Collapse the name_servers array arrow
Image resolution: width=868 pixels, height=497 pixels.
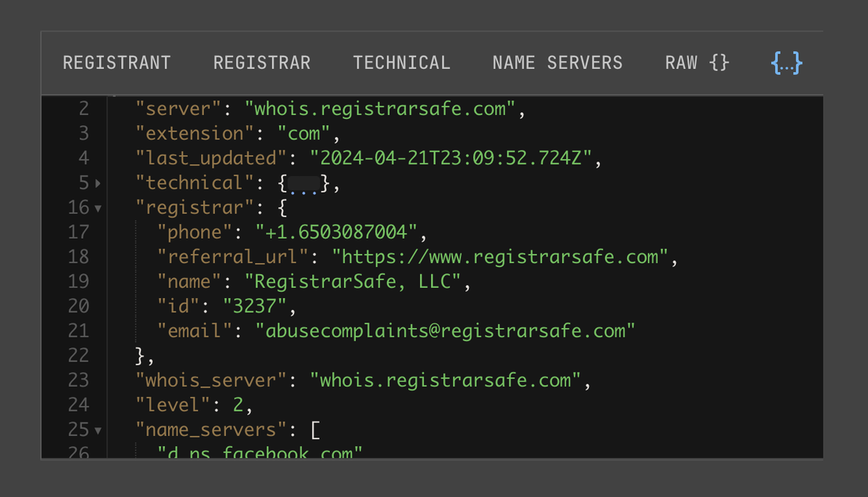99,430
